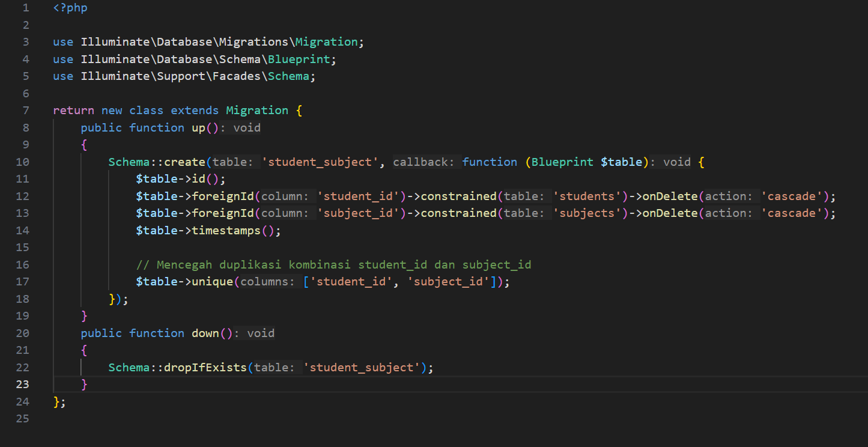This screenshot has height=447, width=868.
Task: Click line number 23 in the gutter
Action: click(x=23, y=385)
